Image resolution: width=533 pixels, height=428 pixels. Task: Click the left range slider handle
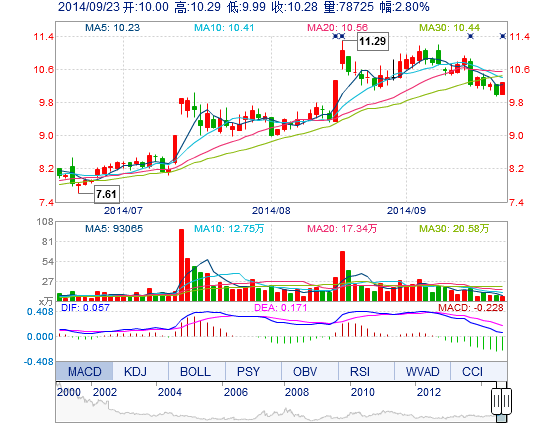[x=496, y=401]
